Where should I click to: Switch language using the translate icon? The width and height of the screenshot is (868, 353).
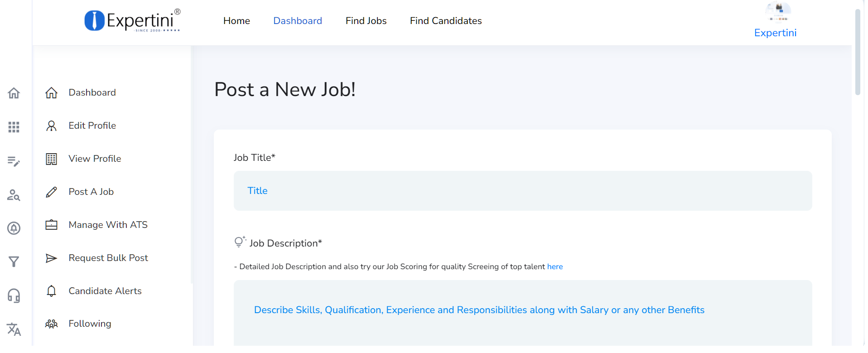pos(14,329)
